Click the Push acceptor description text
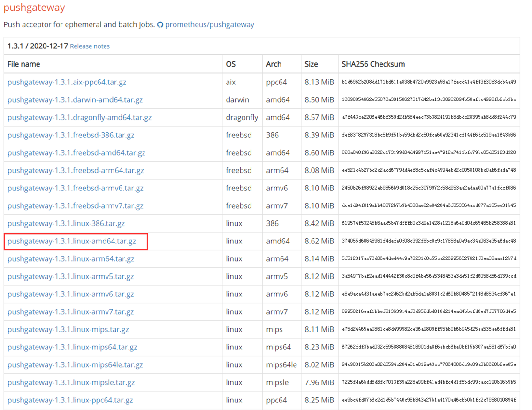 (79, 25)
